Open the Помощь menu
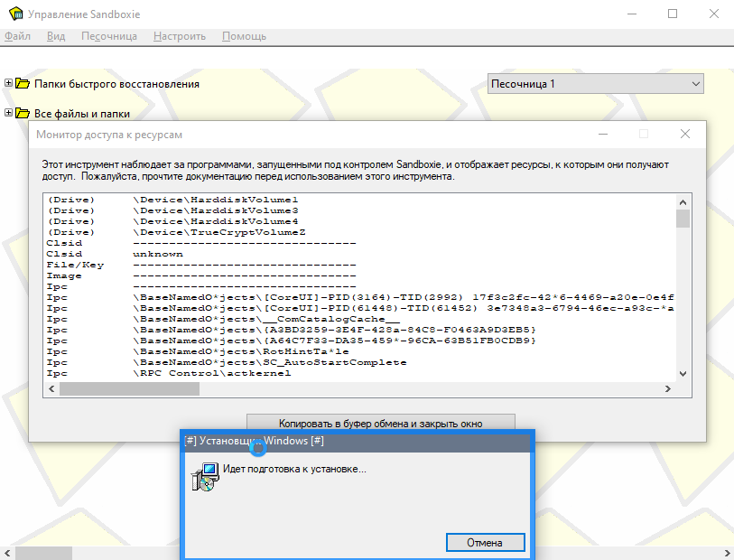 pyautogui.click(x=244, y=36)
